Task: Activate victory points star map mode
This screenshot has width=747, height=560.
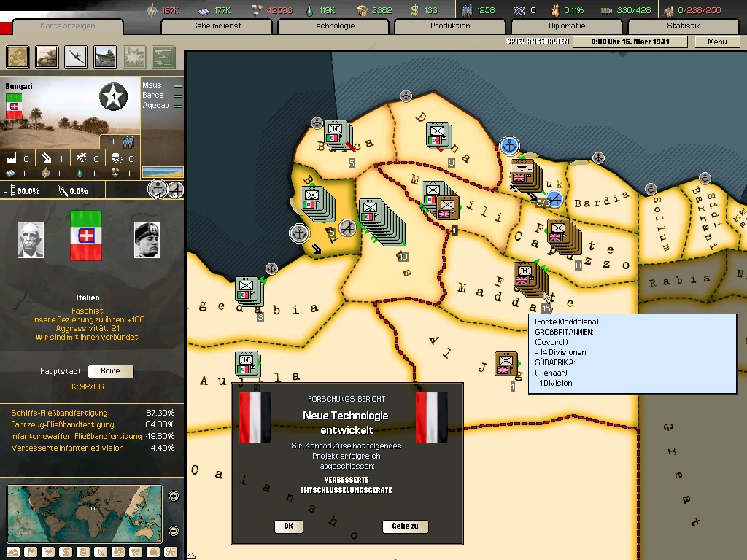Action: [170, 552]
